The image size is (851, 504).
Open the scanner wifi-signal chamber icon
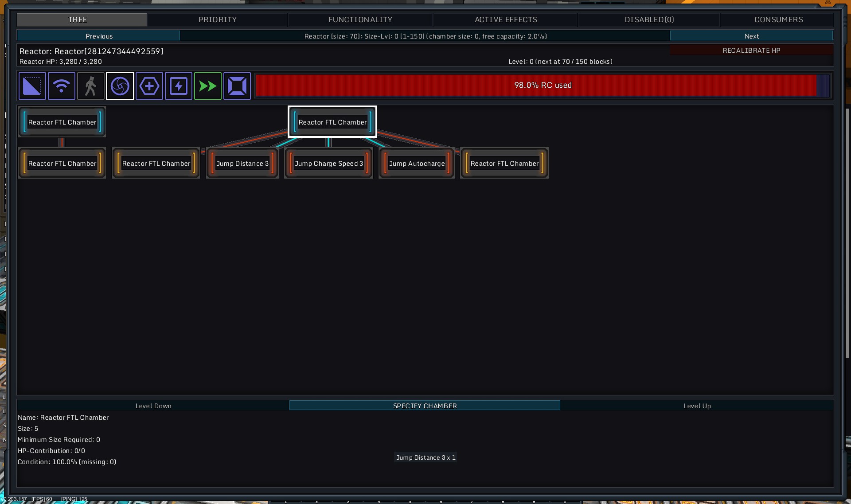[x=61, y=86]
